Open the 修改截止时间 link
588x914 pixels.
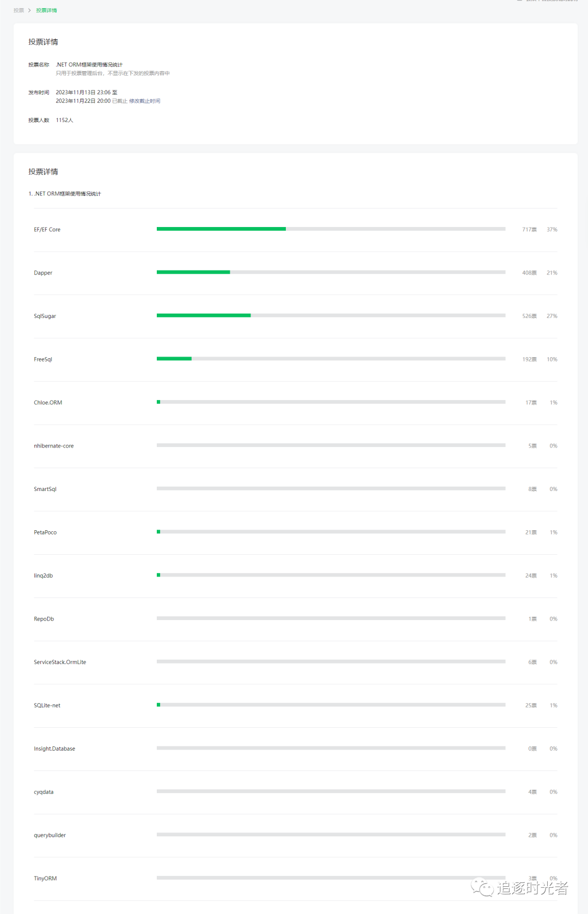tap(144, 101)
